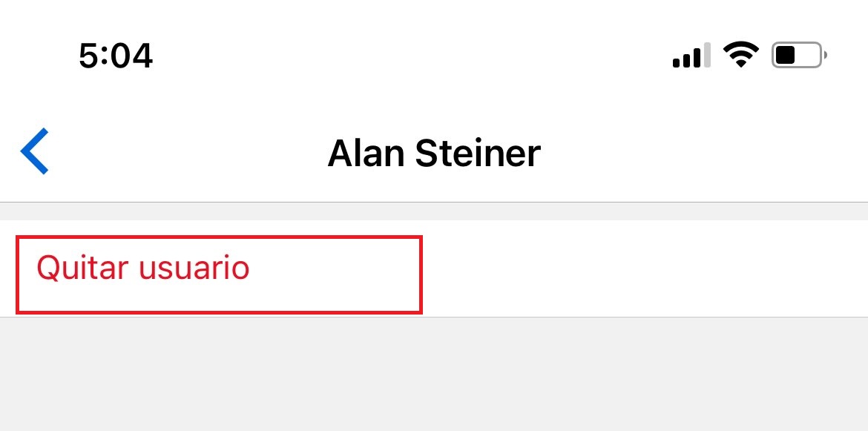Tap the cellular signal bars icon
The image size is (868, 431).
pos(691,55)
